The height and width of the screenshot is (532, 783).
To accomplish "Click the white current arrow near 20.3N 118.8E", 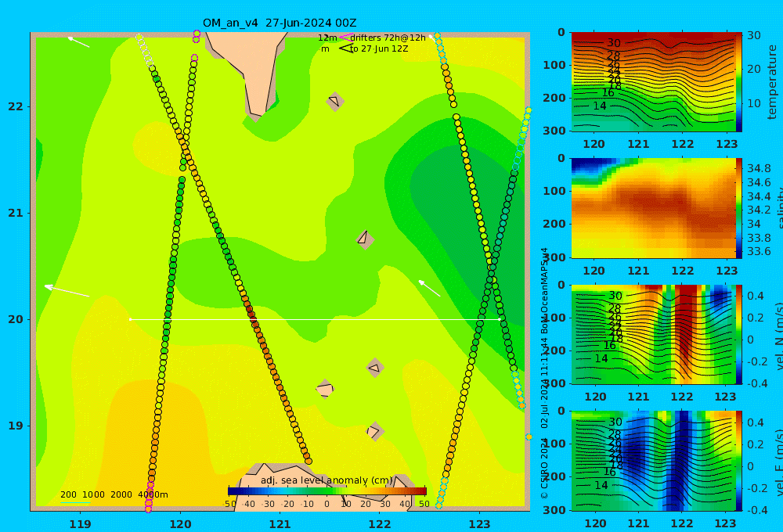I will pos(67,291).
